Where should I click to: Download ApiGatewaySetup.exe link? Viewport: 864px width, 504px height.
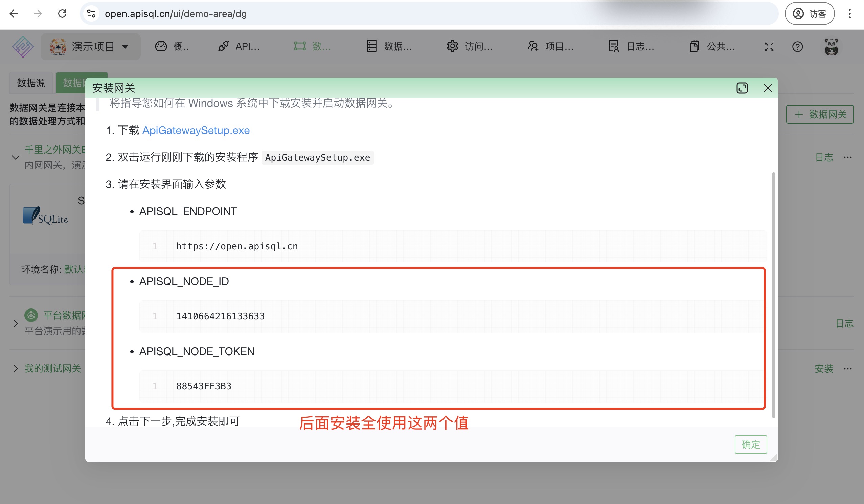(x=196, y=130)
